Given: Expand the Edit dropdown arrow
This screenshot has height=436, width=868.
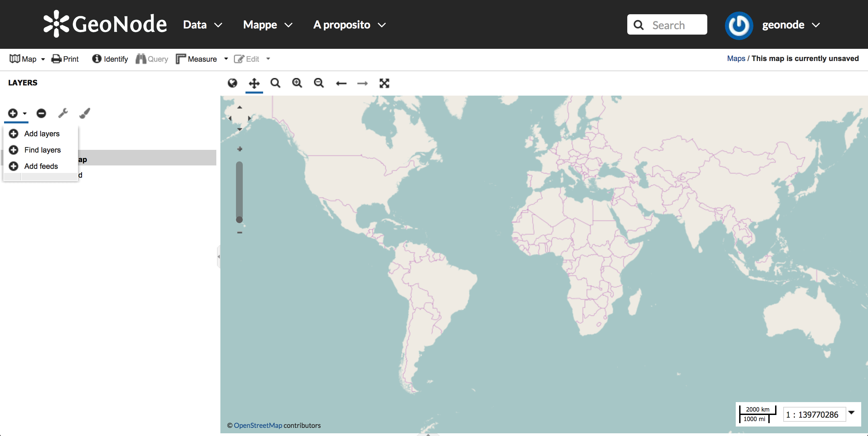Looking at the screenshot, I should [x=268, y=59].
